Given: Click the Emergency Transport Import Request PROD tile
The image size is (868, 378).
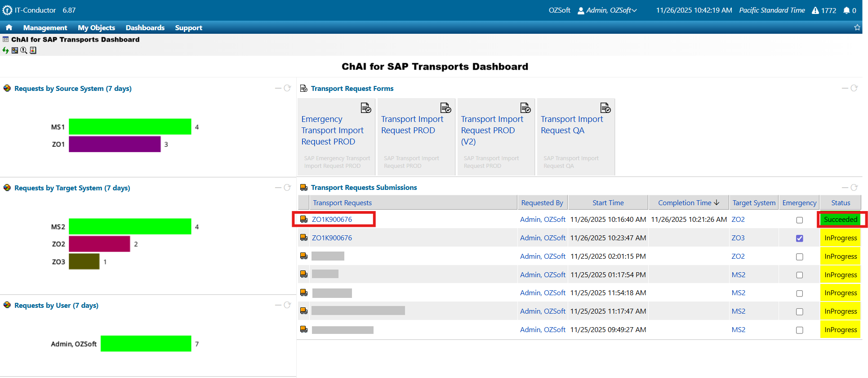Looking at the screenshot, I should [x=332, y=130].
